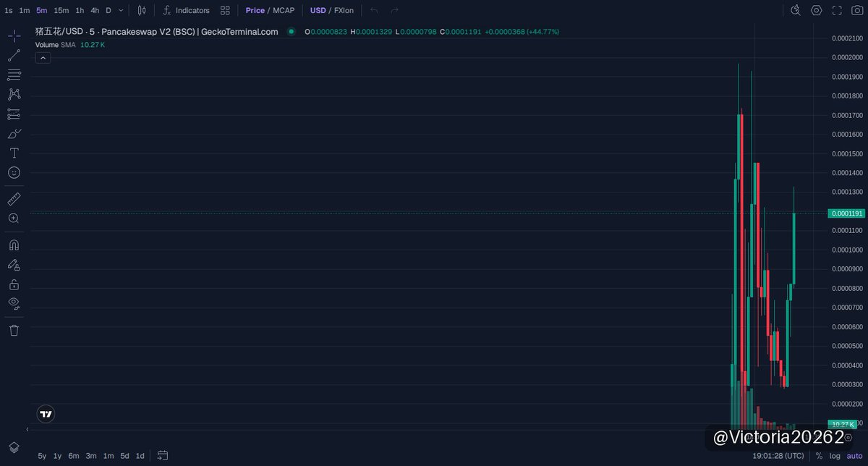Viewport: 868px width, 466px height.
Task: Click the Volume SMA indicator label
Action: 56,45
